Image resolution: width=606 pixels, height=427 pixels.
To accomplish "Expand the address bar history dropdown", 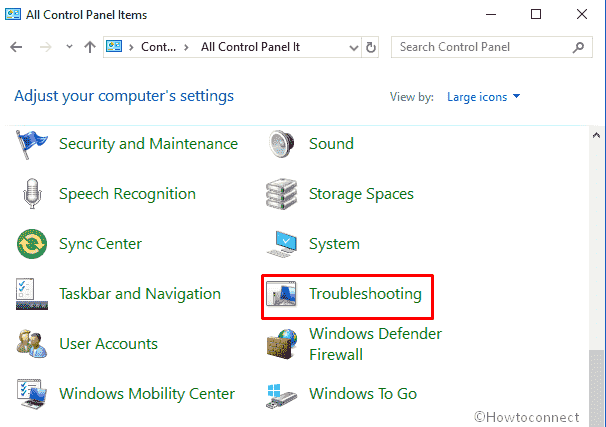I will 354,48.
